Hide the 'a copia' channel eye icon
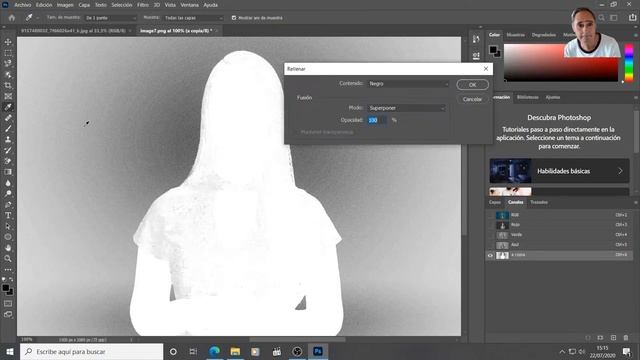This screenshot has width=640, height=360. (x=490, y=255)
